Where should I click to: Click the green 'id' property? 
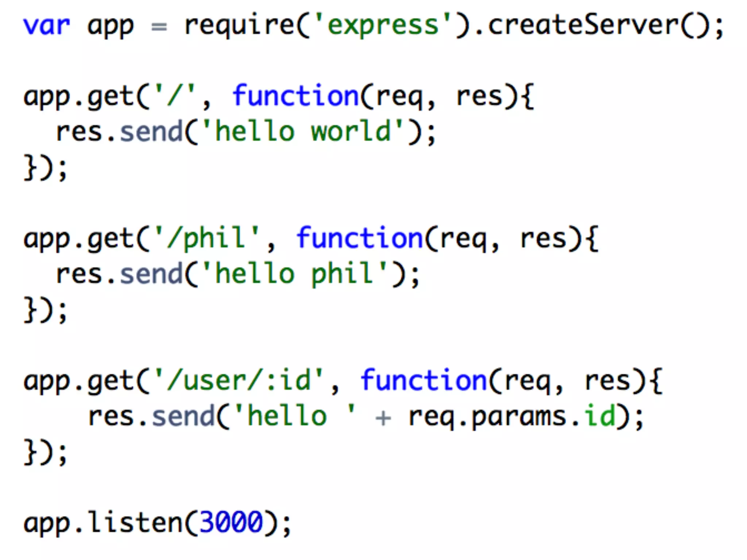pyautogui.click(x=600, y=416)
